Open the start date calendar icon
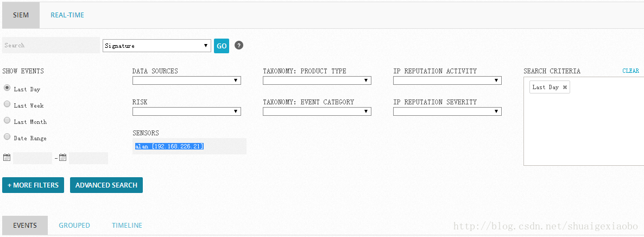 (x=7, y=157)
